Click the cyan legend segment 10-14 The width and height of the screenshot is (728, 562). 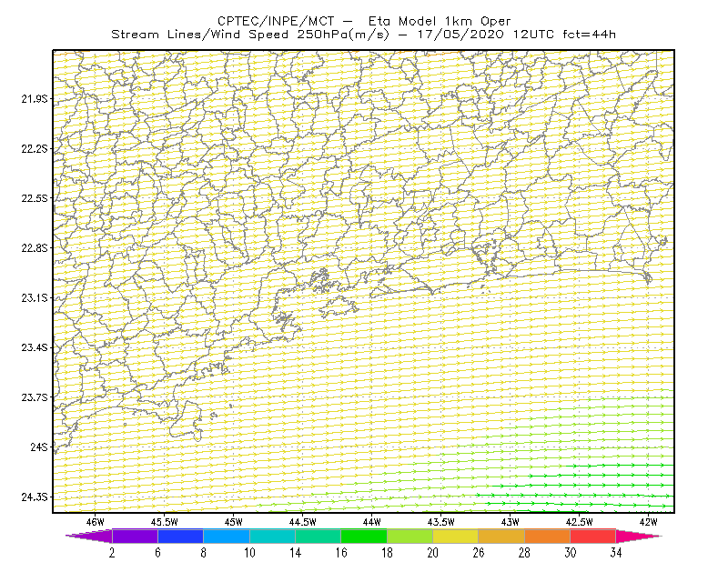click(272, 536)
